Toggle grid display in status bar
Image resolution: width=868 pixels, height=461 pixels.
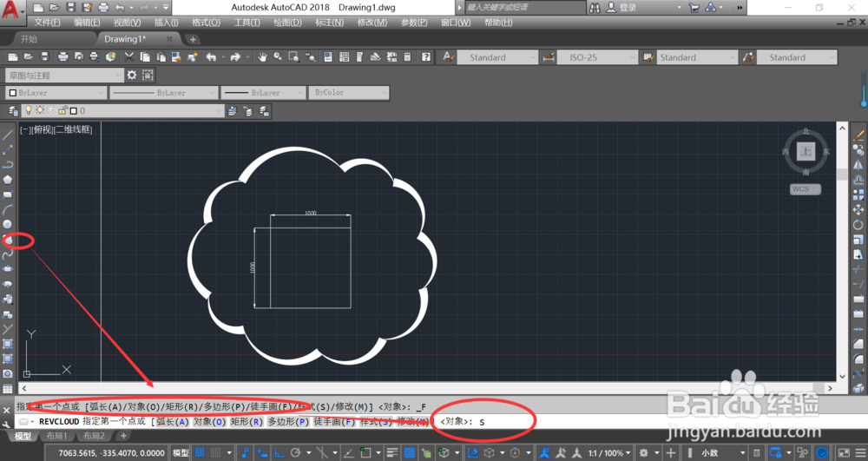coord(200,452)
